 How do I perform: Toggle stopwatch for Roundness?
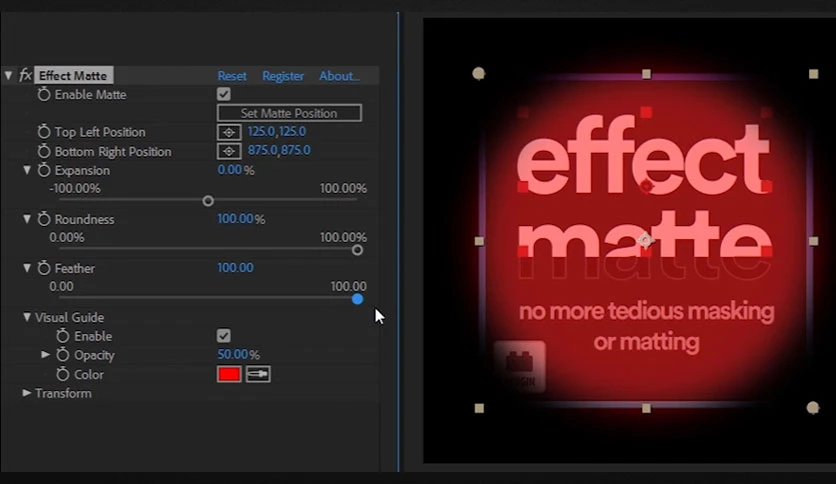coord(44,219)
